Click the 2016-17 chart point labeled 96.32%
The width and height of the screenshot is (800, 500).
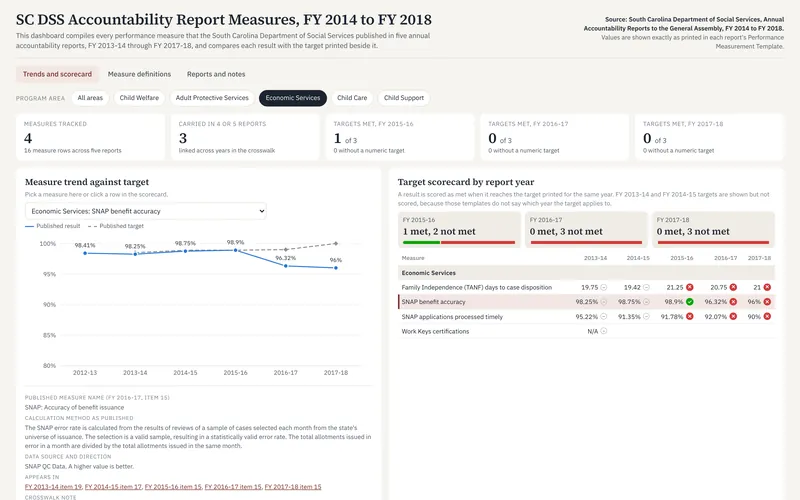click(x=286, y=266)
